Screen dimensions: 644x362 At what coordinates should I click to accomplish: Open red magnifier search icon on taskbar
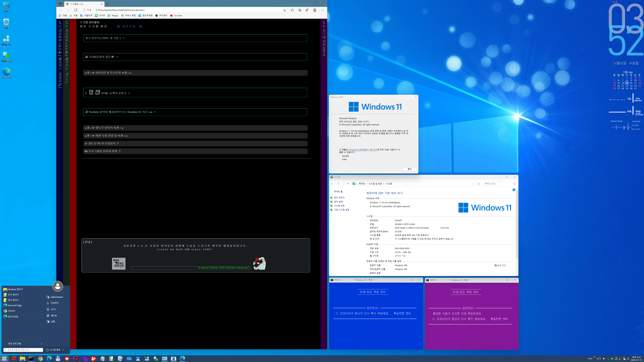[13, 358]
